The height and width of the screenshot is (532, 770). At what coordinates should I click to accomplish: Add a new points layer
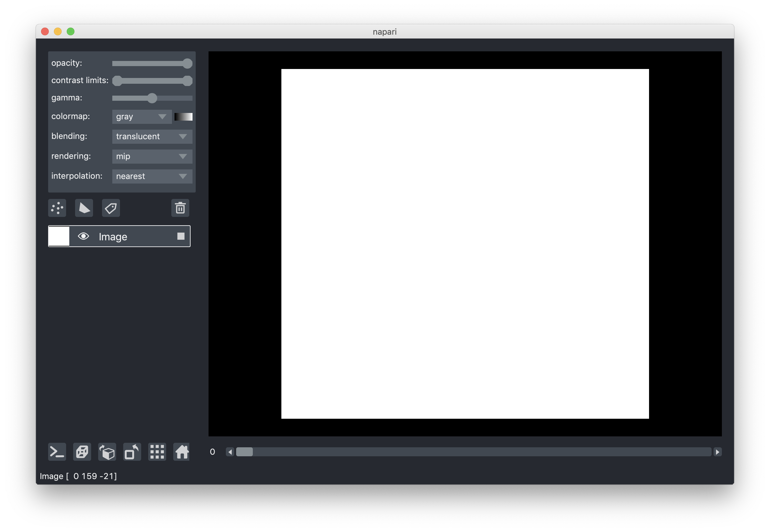click(x=57, y=208)
